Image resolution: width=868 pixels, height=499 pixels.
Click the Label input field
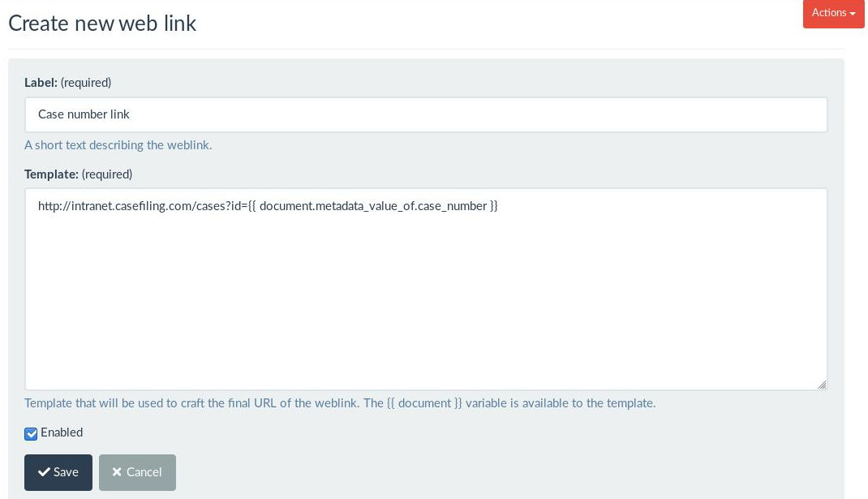(x=426, y=114)
